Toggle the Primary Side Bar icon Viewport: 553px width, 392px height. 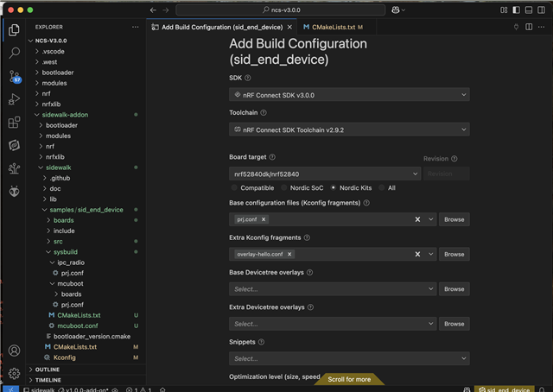tap(517, 9)
